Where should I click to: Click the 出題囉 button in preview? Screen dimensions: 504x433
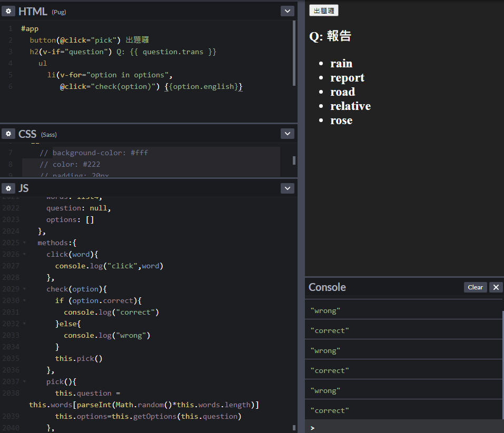(324, 11)
